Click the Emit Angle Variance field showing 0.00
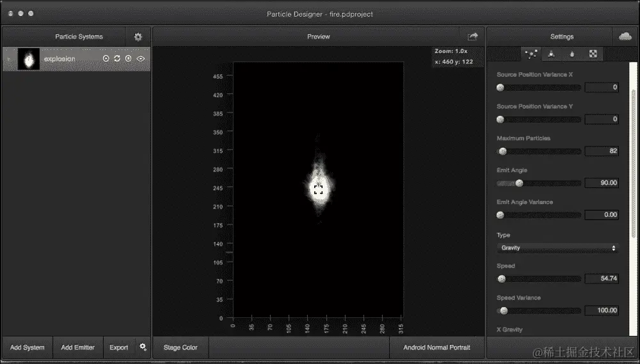The width and height of the screenshot is (640, 364). click(x=602, y=215)
